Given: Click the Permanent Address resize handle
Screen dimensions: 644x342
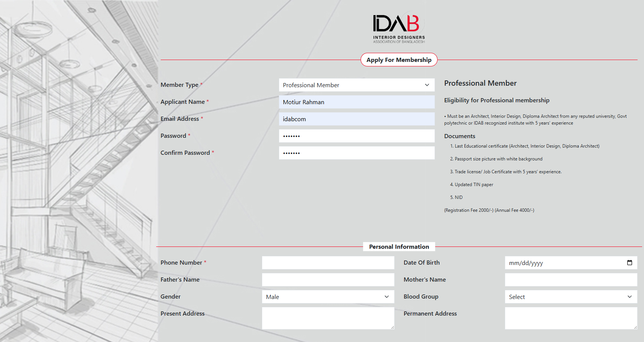Looking at the screenshot, I should coord(635,327).
